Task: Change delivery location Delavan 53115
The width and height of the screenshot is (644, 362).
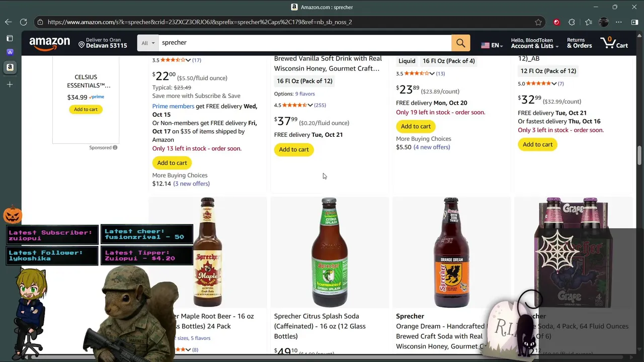Action: (103, 43)
